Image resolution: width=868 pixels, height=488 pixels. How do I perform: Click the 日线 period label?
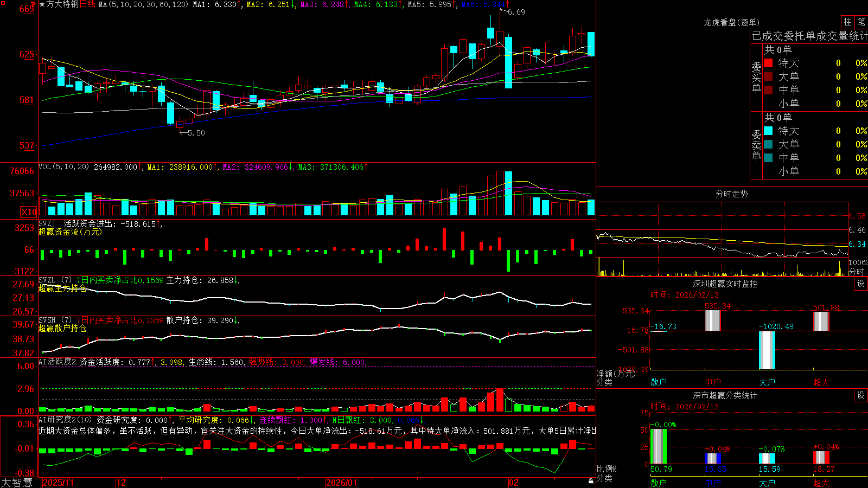pyautogui.click(x=87, y=4)
